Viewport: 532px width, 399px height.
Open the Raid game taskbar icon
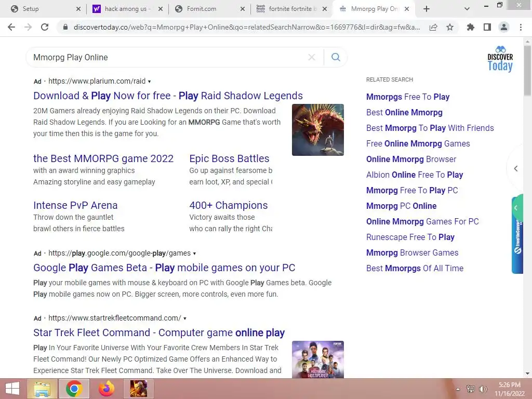pos(138,389)
